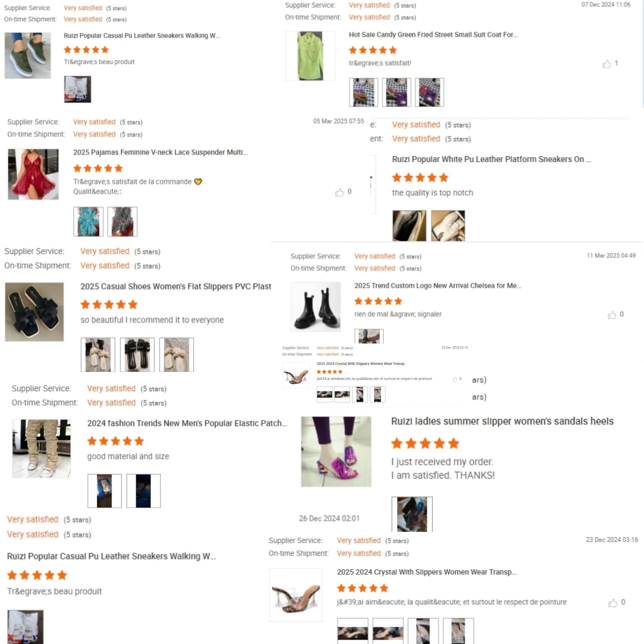Open 'Ruizi Popular White Pu Leather Platform' title
The height and width of the screenshot is (644, 644).
[x=491, y=159]
